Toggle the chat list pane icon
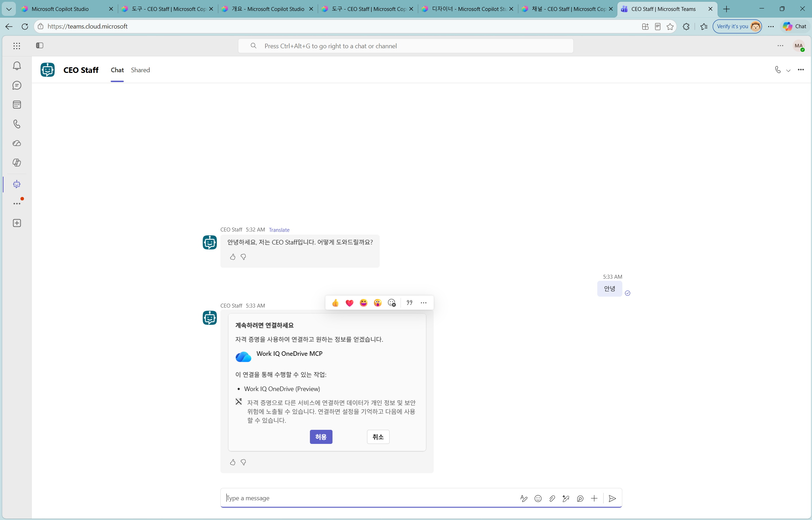This screenshot has height=520, width=812. [39, 45]
